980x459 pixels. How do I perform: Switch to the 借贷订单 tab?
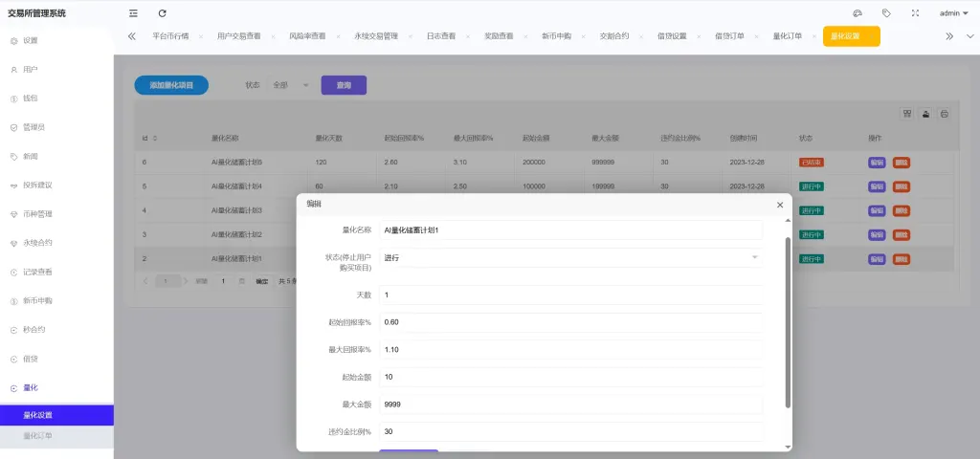729,36
